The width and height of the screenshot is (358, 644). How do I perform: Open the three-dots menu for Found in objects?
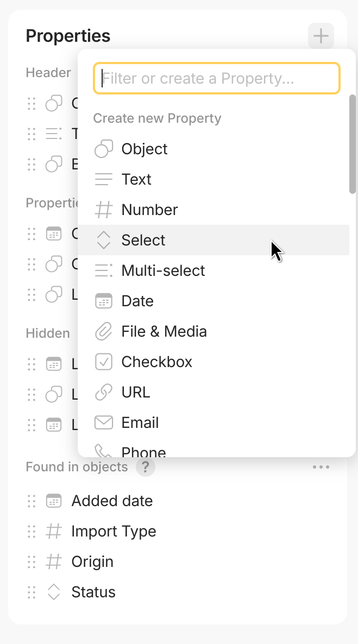(x=321, y=467)
